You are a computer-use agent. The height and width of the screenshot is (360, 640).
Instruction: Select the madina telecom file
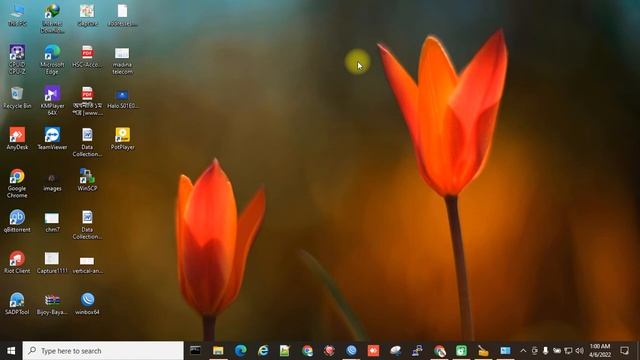pos(122,60)
